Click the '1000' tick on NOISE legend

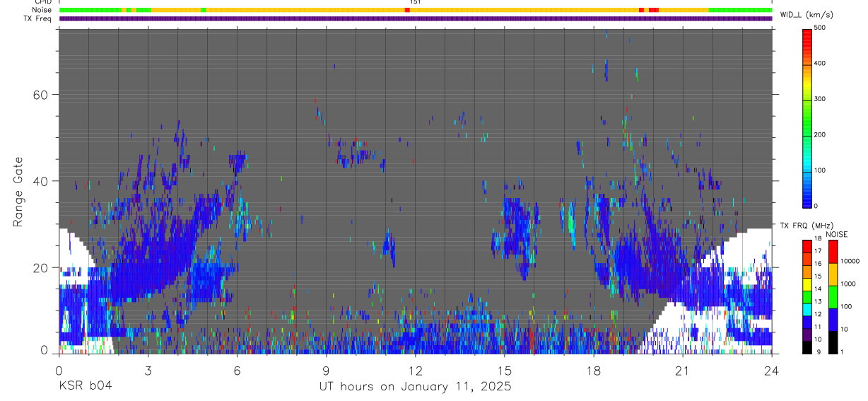[848, 284]
